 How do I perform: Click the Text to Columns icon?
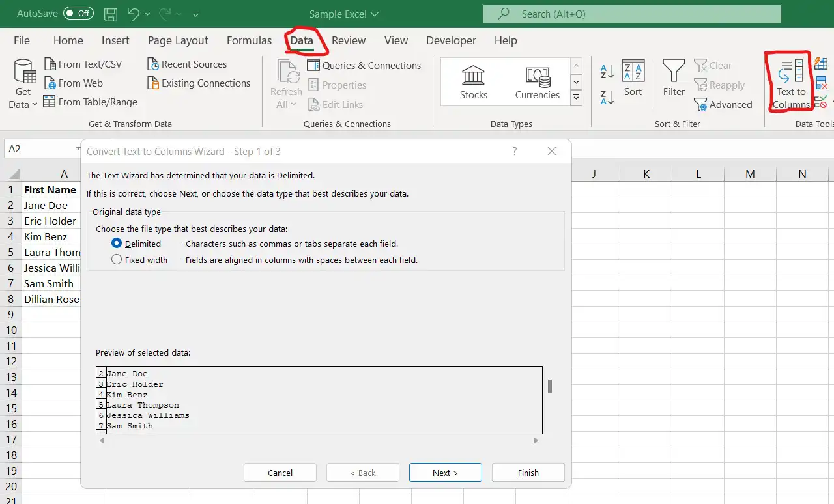pos(791,71)
